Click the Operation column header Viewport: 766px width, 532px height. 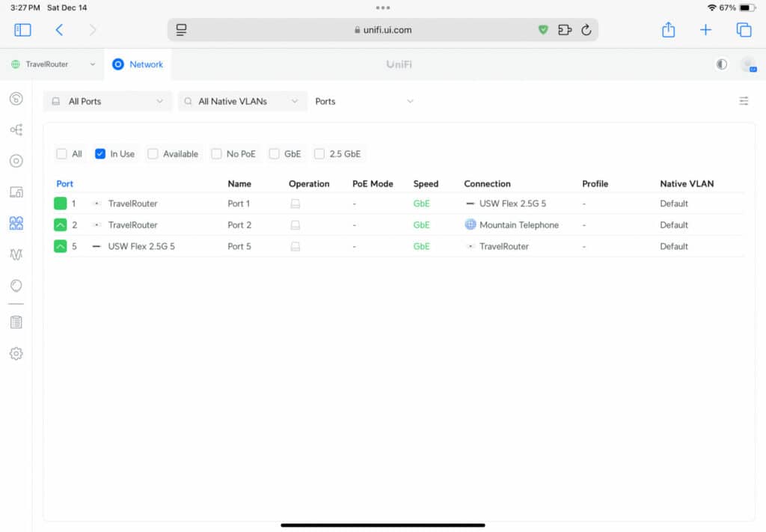(x=309, y=183)
